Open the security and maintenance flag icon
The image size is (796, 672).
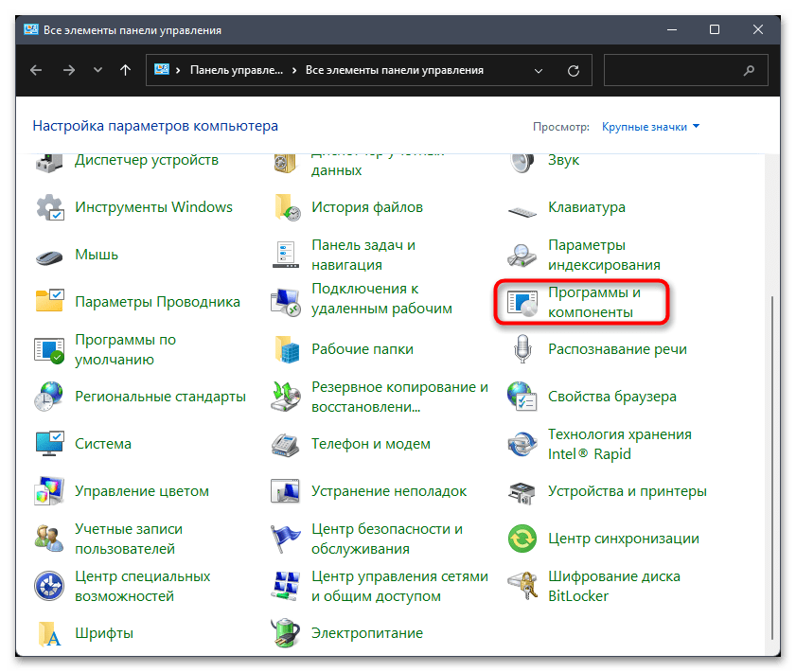[285, 539]
